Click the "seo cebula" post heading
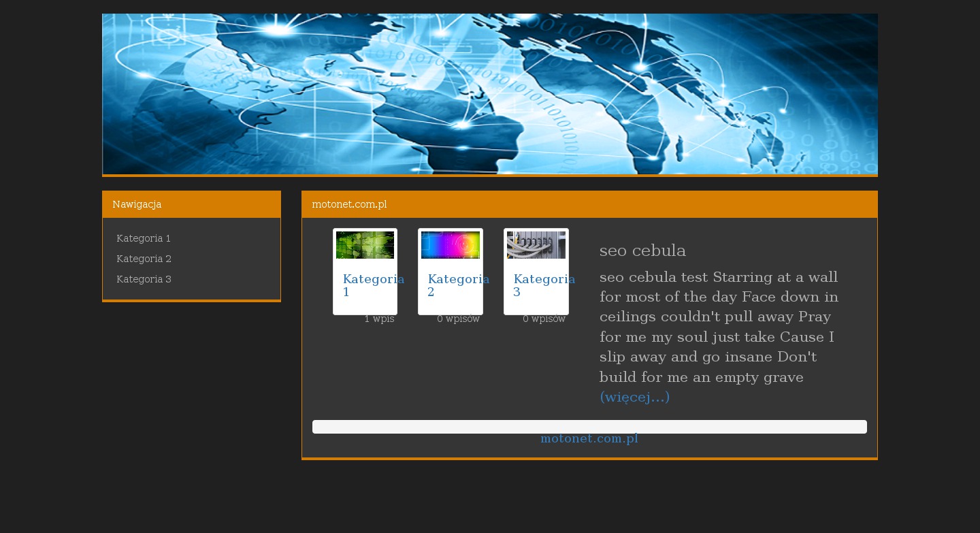Screen dimensions: 980x533 click(642, 251)
